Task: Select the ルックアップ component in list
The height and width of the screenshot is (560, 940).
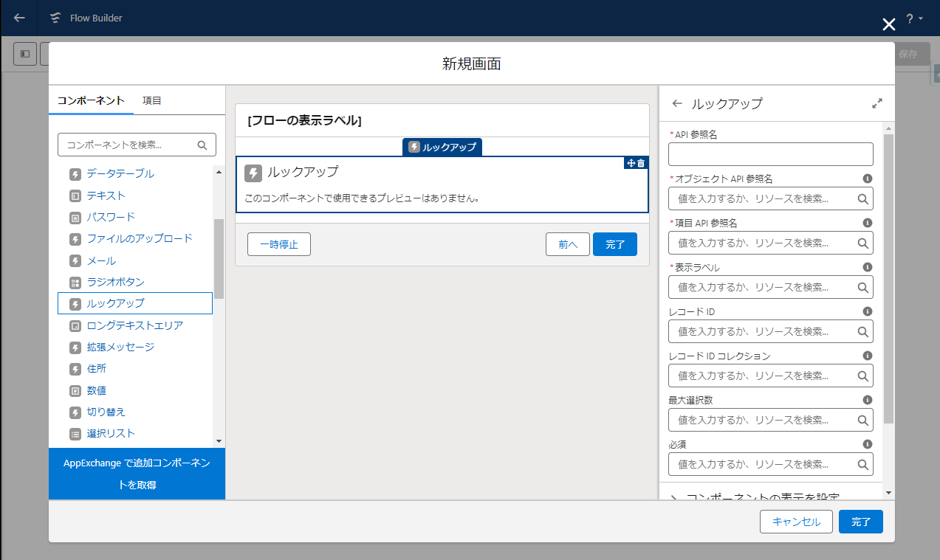Action: tap(135, 303)
